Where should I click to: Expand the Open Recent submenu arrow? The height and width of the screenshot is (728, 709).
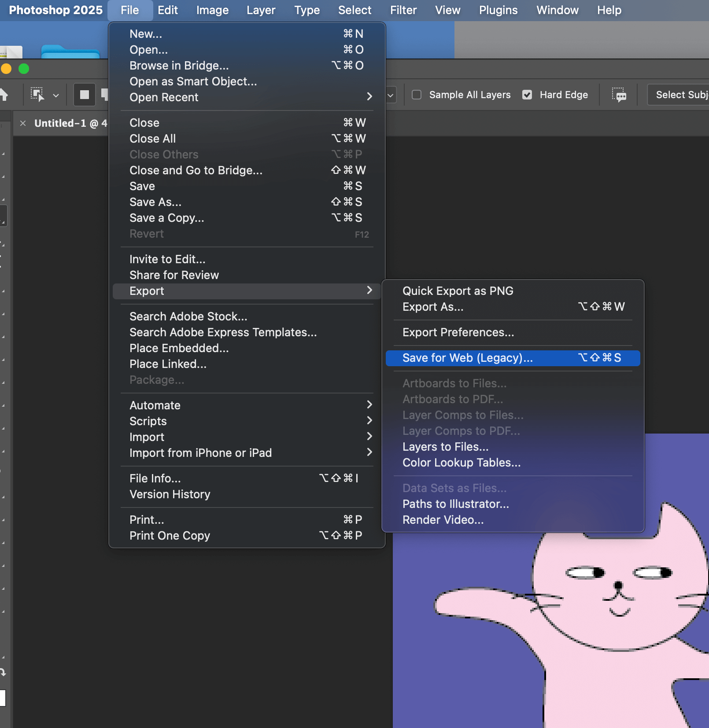(x=369, y=96)
